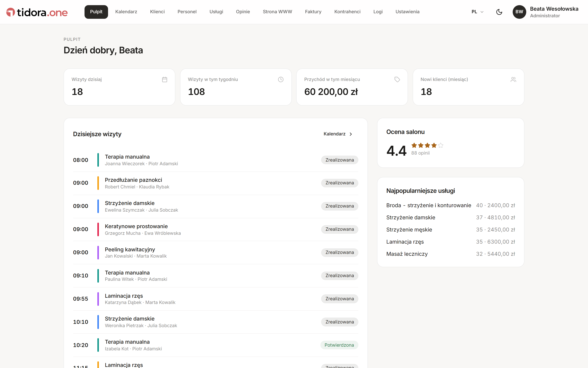
Task: Click users icon in Nowi klienci card
Action: pos(513,80)
